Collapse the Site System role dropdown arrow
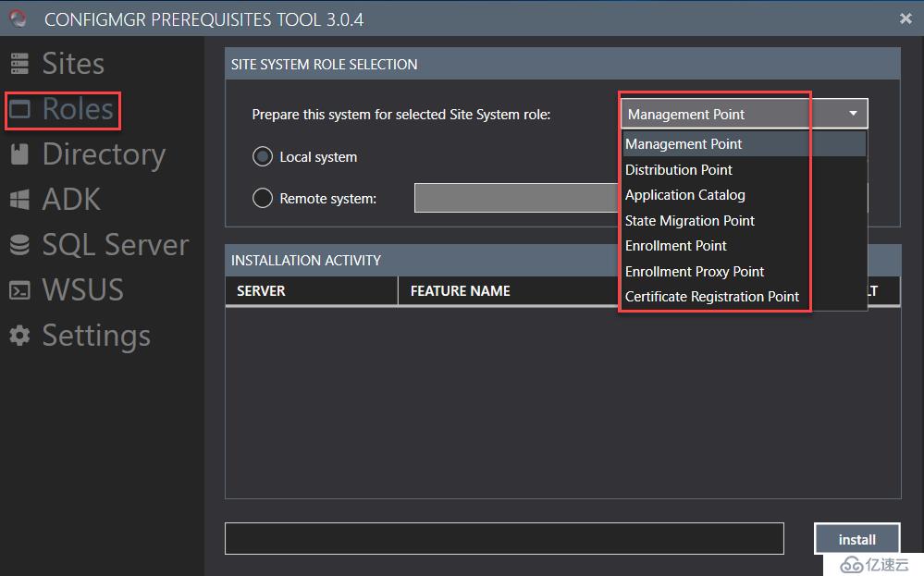 pos(853,113)
